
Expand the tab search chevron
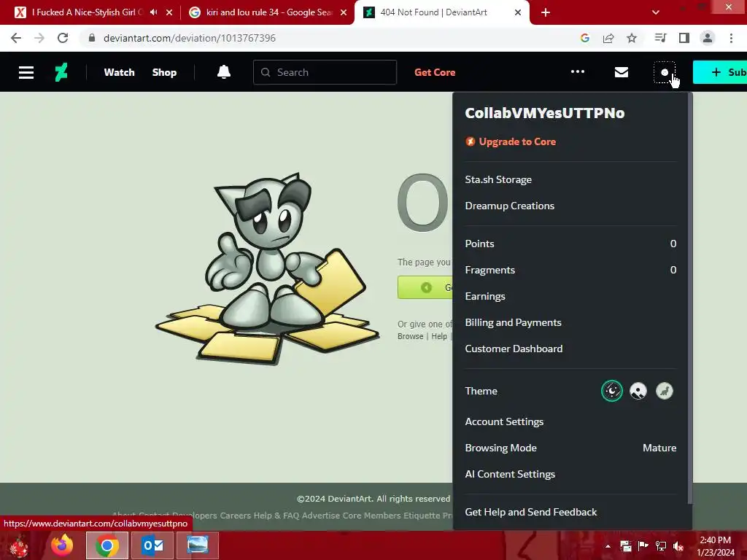click(656, 12)
